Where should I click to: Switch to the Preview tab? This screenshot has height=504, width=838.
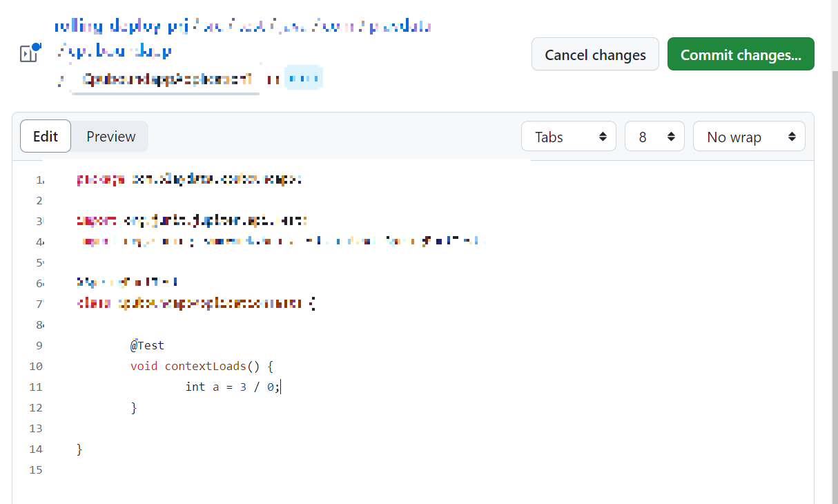(110, 137)
